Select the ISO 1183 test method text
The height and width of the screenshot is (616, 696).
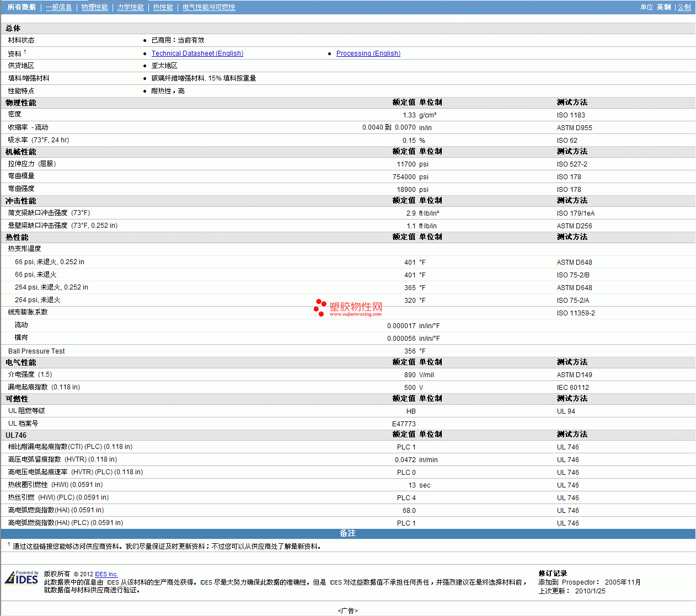tap(571, 115)
